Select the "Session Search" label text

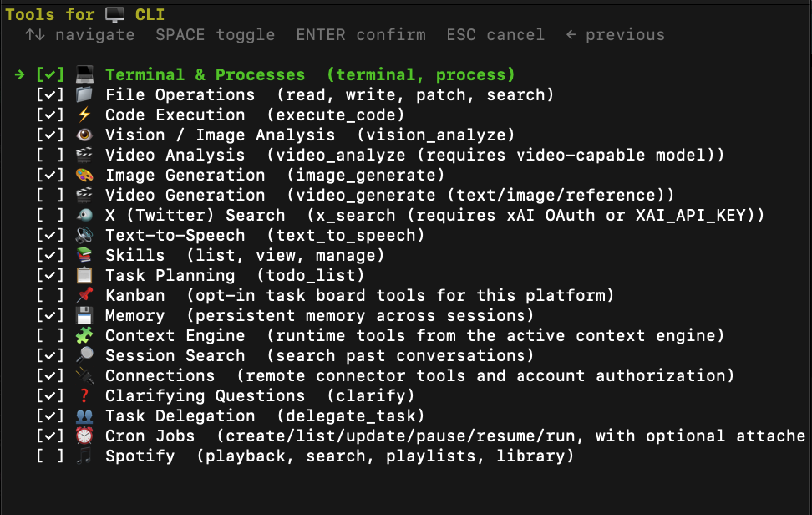tap(175, 355)
